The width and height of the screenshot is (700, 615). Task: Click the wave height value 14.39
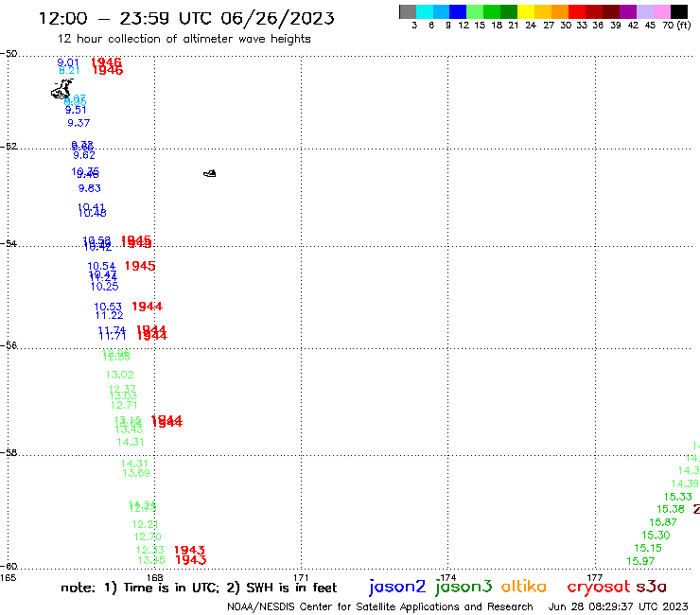coord(685,483)
